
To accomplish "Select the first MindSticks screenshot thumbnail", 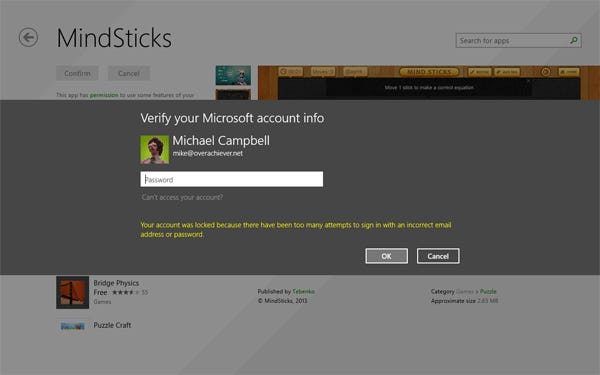I will coord(233,75).
